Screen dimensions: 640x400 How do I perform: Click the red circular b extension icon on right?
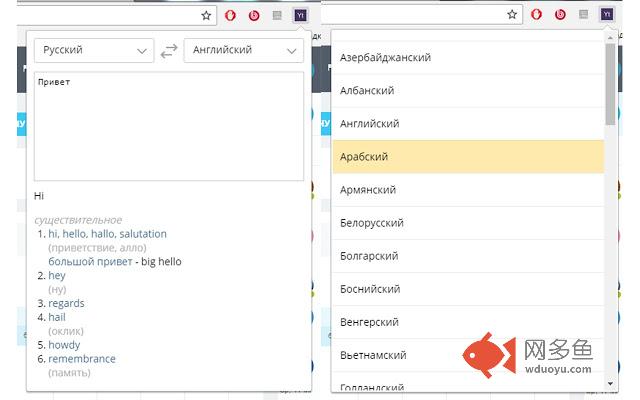click(x=560, y=15)
